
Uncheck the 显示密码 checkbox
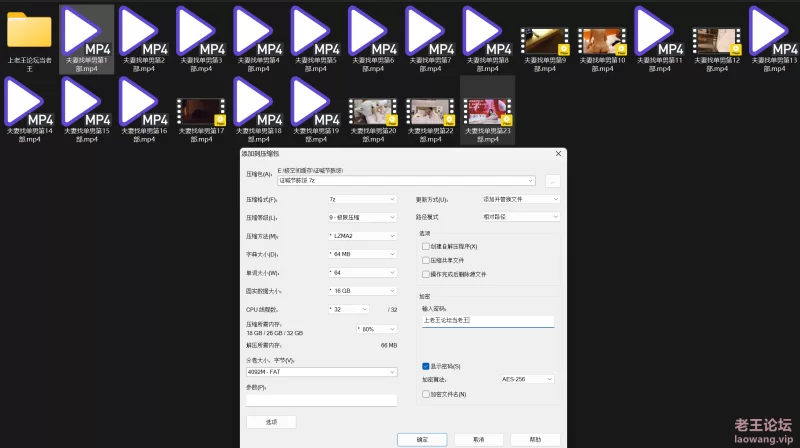[426, 366]
